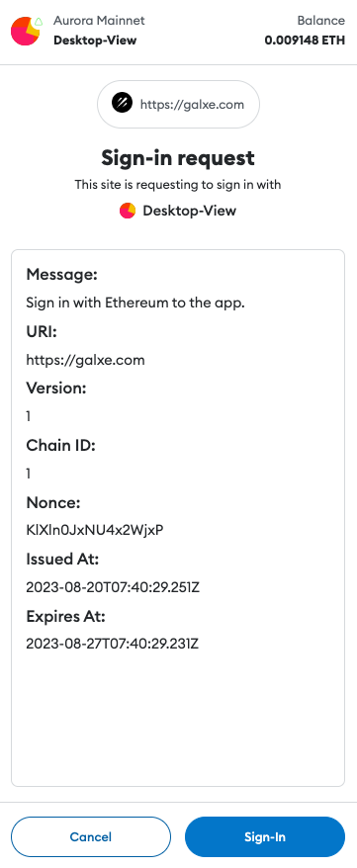The image size is (357, 868).
Task: Click the 0.009148 ETH balance value
Action: click(305, 41)
